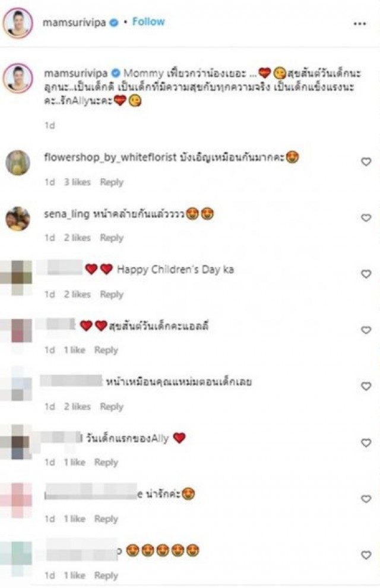Viewport: 380px width, 588px height.
Task: Reply to Happy Children's Day ka comment
Action: pos(112,295)
